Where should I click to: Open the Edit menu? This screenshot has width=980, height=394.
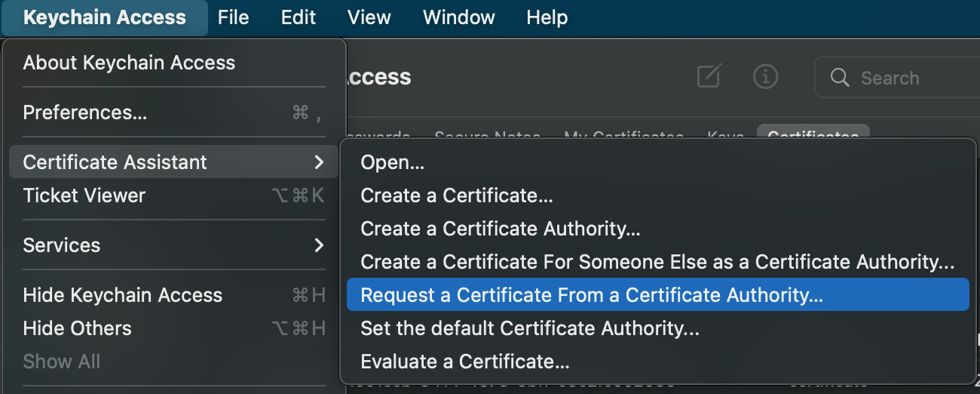click(299, 17)
